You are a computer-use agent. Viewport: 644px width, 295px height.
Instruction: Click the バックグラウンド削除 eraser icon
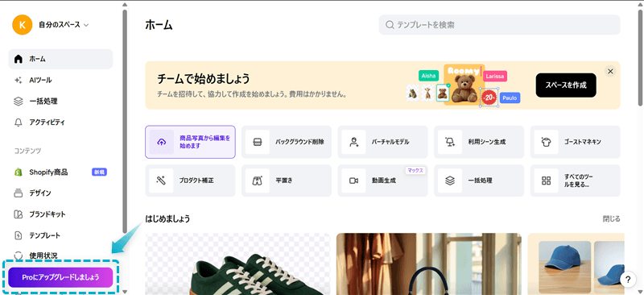tap(258, 142)
